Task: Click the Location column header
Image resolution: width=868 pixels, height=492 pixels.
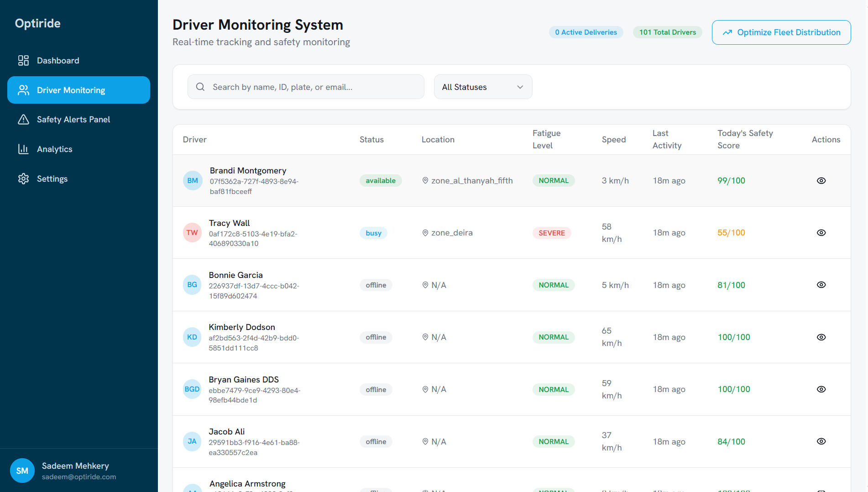Action: coord(438,140)
